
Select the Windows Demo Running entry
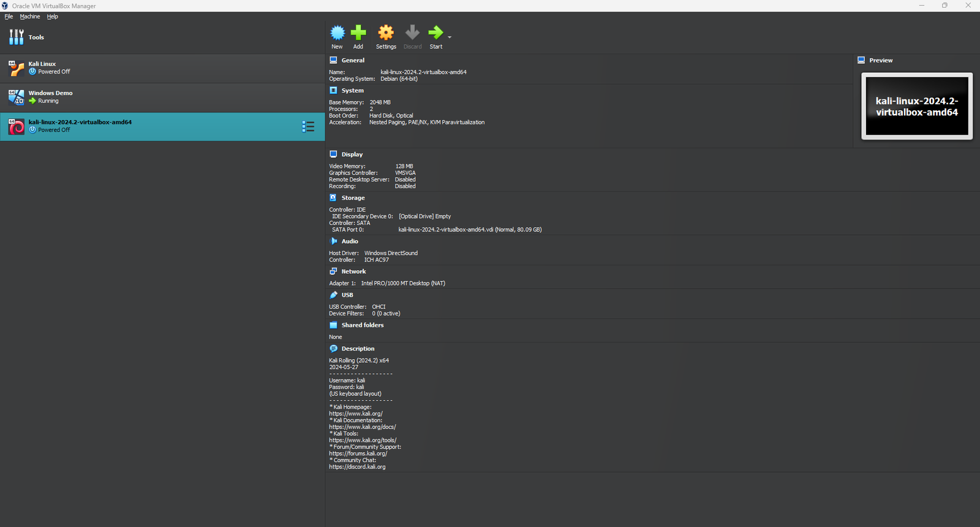tap(162, 97)
